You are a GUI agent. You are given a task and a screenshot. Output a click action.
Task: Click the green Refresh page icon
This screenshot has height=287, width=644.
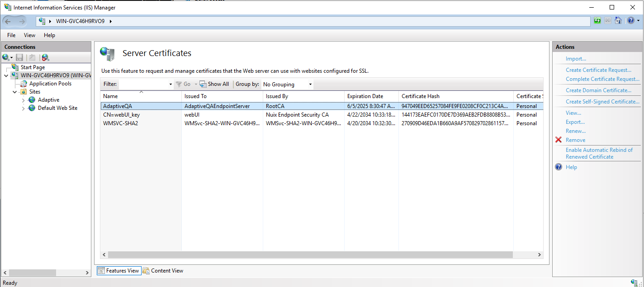tap(597, 21)
